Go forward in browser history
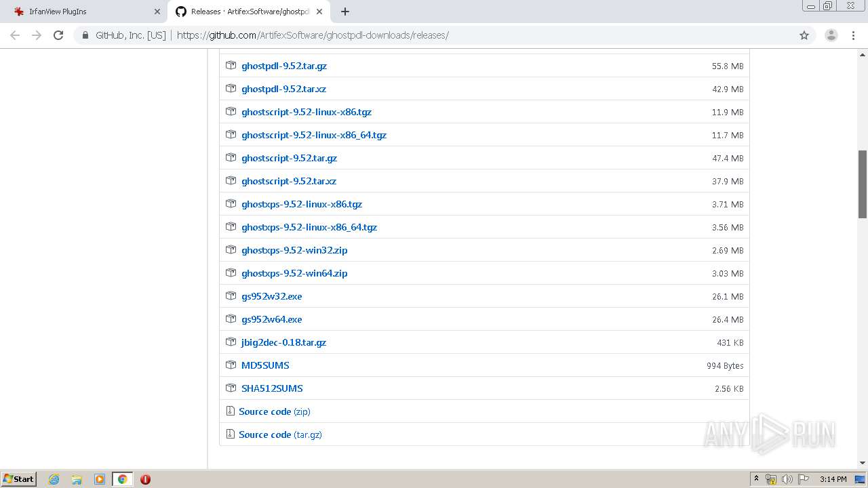This screenshot has width=868, height=488. click(x=37, y=35)
